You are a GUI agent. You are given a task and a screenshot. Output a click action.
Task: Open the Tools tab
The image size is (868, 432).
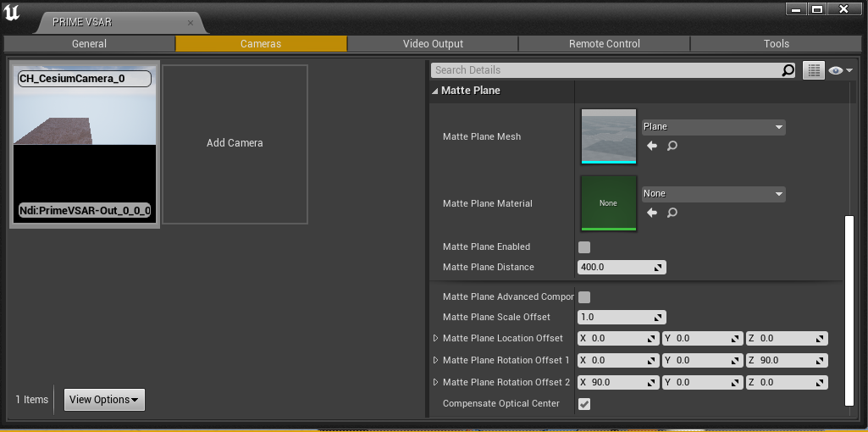(776, 44)
